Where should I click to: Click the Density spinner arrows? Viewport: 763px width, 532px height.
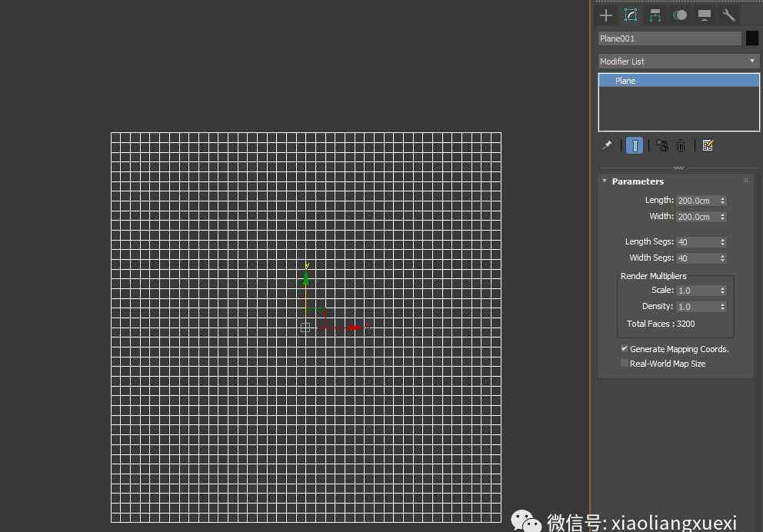click(x=722, y=307)
